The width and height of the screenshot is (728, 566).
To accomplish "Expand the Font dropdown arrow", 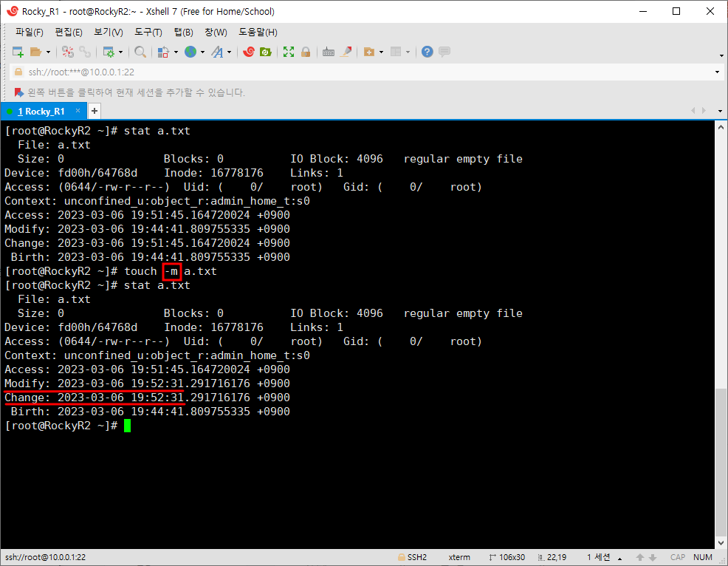I will click(x=230, y=52).
